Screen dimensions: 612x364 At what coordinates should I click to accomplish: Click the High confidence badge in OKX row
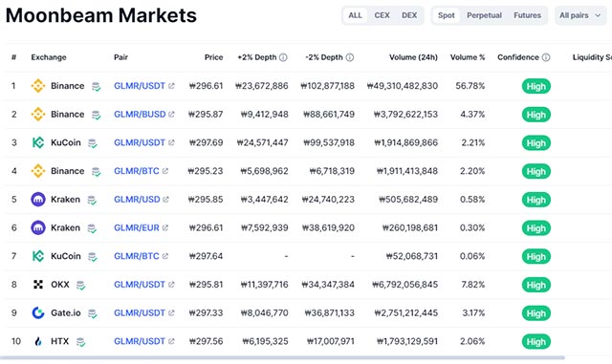click(536, 285)
